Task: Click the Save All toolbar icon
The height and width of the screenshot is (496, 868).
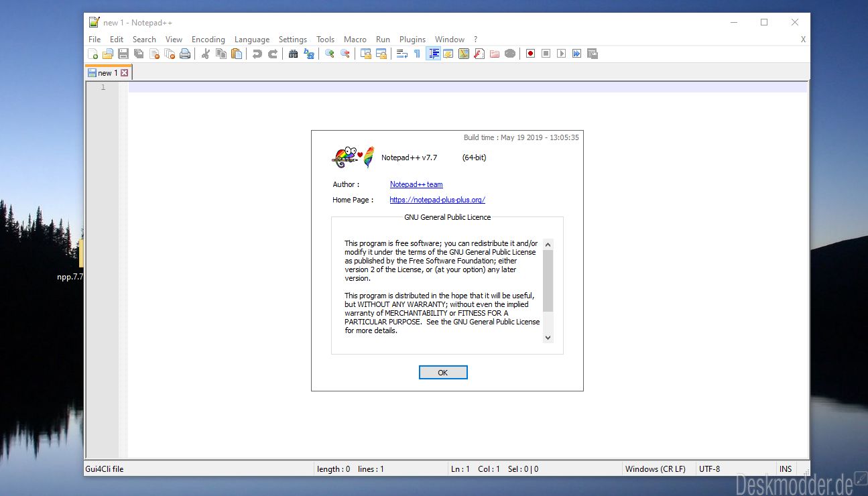Action: coord(139,54)
